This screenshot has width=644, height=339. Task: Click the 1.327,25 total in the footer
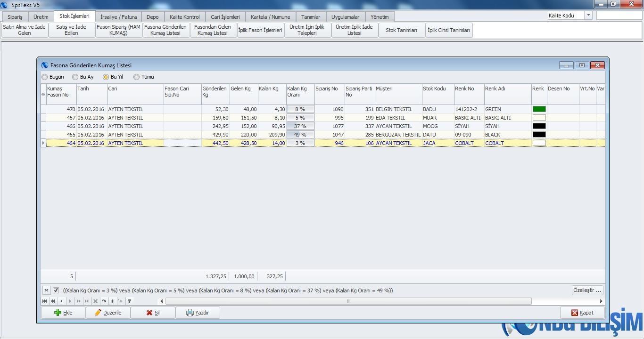[x=216, y=276]
